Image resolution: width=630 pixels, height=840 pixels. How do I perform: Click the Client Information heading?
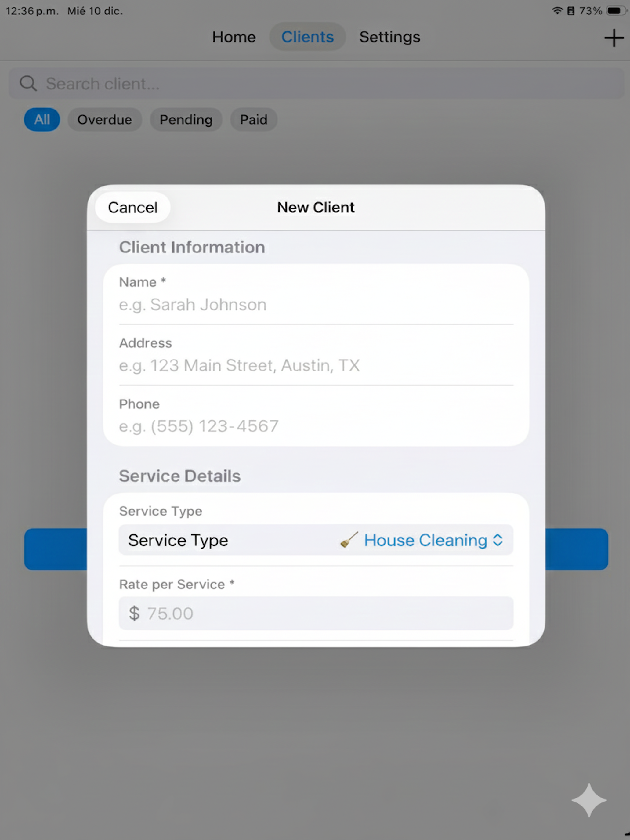192,247
